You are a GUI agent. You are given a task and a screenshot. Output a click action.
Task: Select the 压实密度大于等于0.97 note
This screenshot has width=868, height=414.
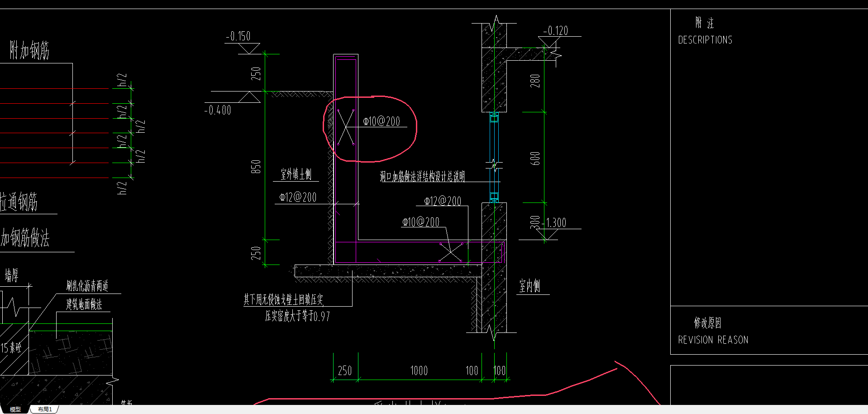pyautogui.click(x=297, y=316)
